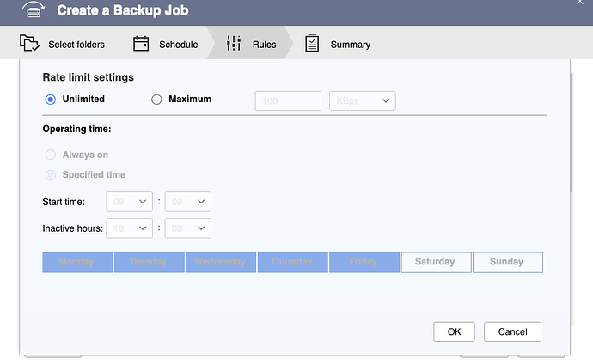Open the Start time hour dropdown
Viewport: 593px width, 364px height.
(129, 202)
